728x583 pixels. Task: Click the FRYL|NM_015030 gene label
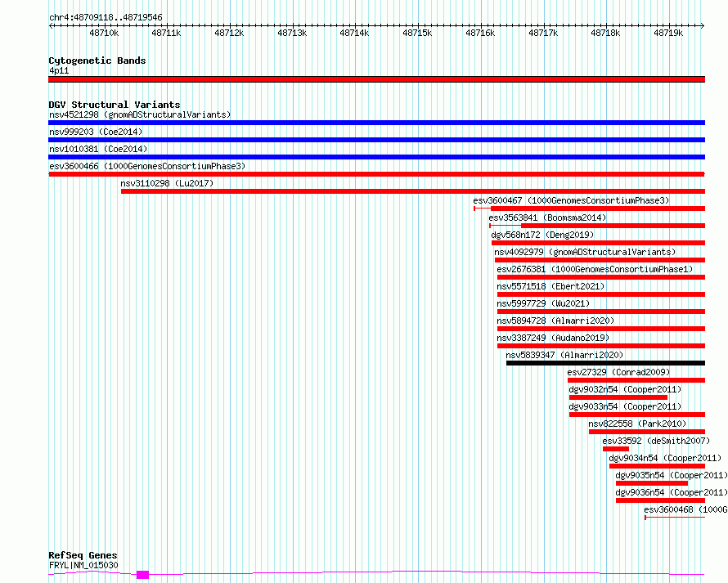(83, 565)
